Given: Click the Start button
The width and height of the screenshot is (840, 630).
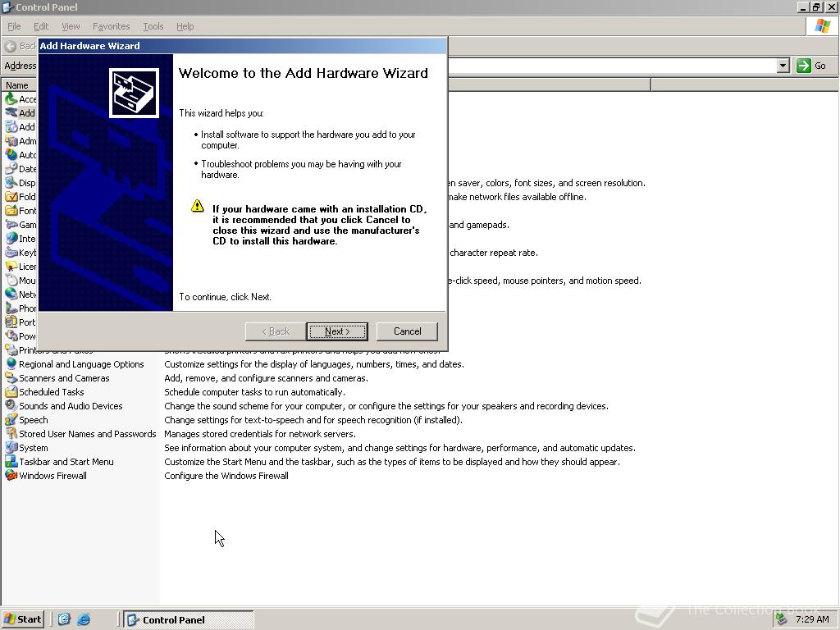Looking at the screenshot, I should 22,619.
